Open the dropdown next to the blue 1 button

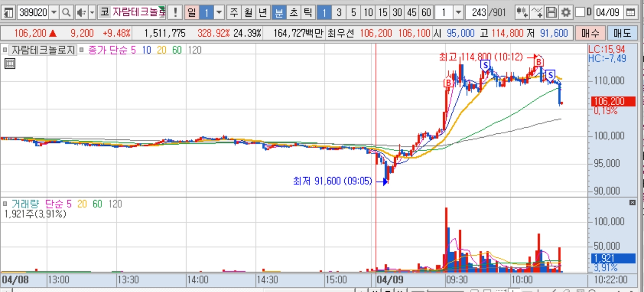tap(219, 12)
